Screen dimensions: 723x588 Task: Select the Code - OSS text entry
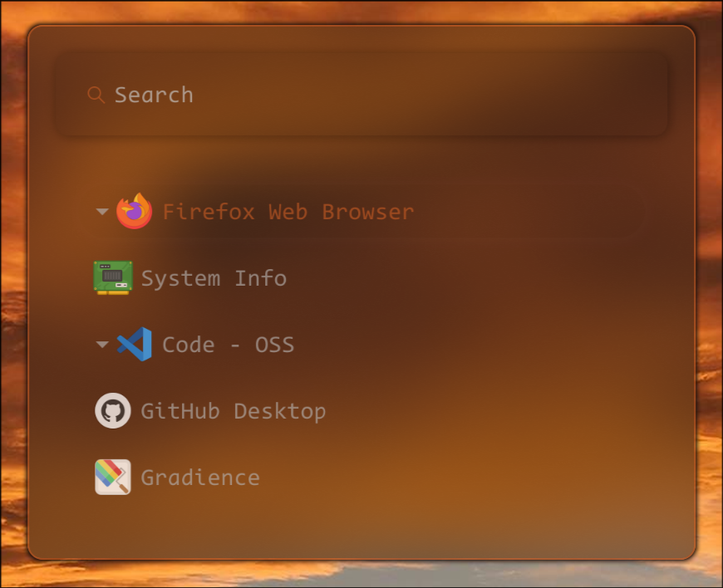[228, 345]
